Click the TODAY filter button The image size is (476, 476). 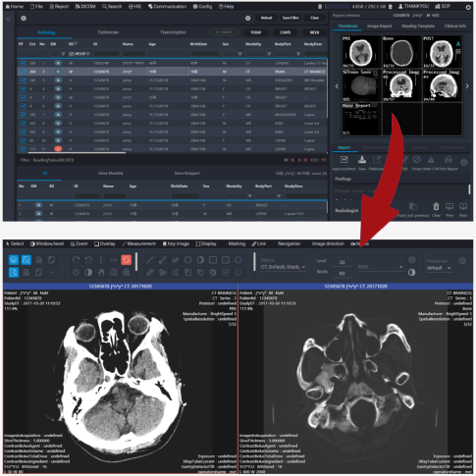tap(256, 32)
